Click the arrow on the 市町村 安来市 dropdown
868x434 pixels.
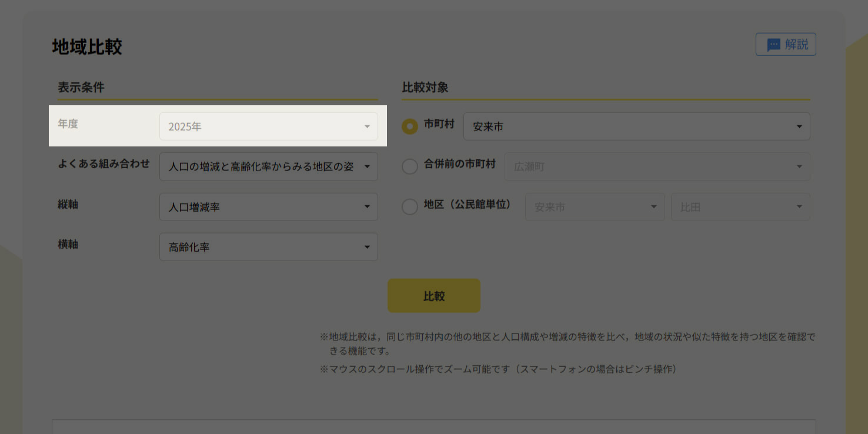click(799, 126)
